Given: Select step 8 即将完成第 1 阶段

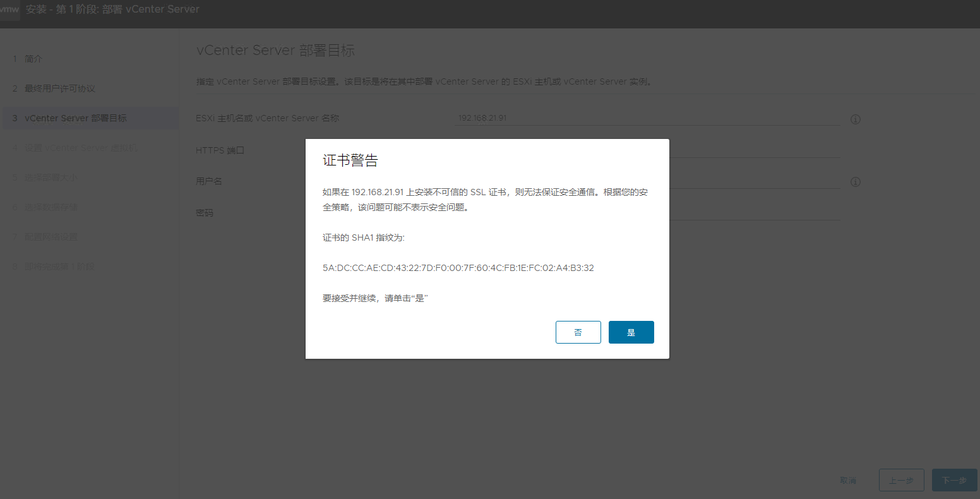Looking at the screenshot, I should pyautogui.click(x=91, y=267).
